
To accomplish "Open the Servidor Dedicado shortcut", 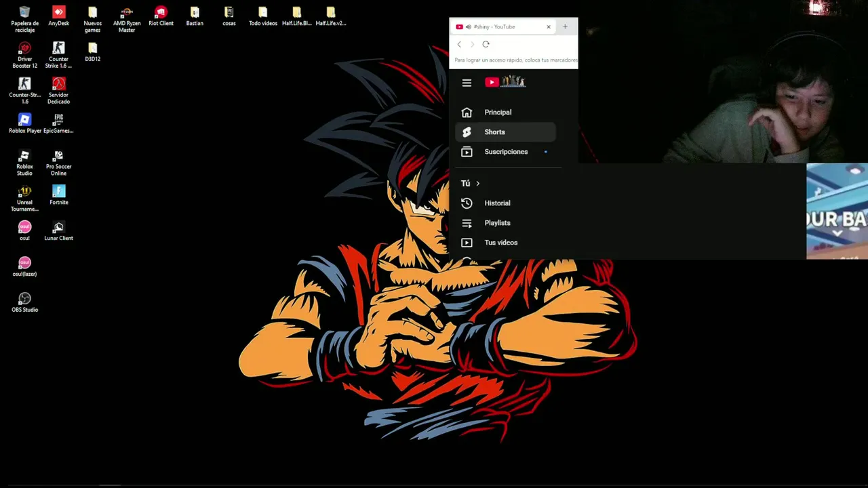I will [59, 91].
